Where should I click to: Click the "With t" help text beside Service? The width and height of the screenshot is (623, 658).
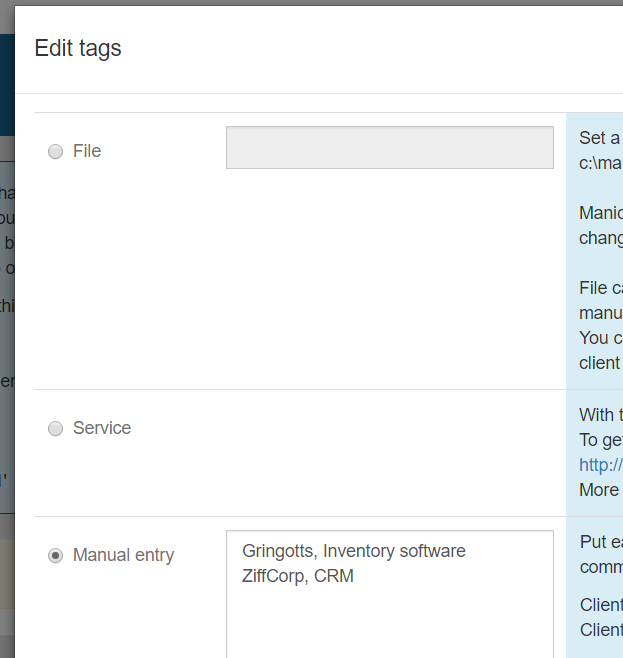[600, 415]
